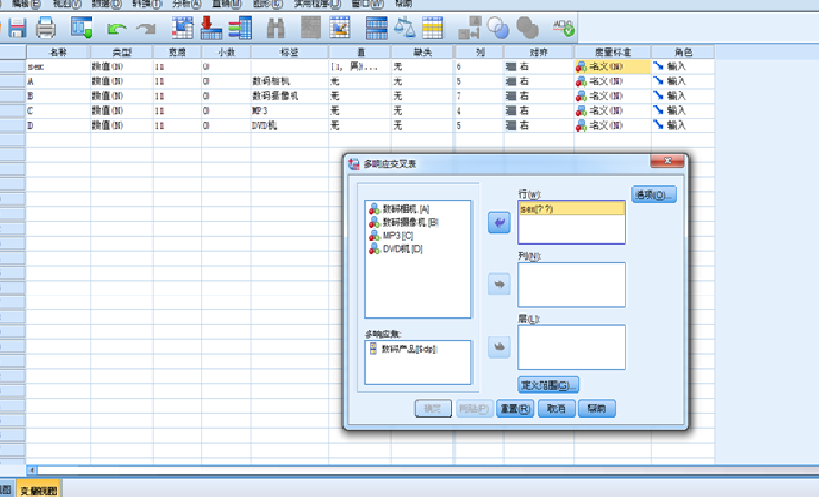Click the binoculars Find icon
The width and height of the screenshot is (819, 497).
click(275, 28)
